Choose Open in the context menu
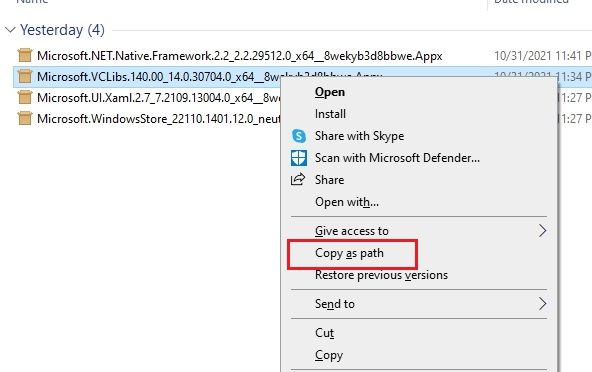Screen dimensions: 592x372 point(330,92)
